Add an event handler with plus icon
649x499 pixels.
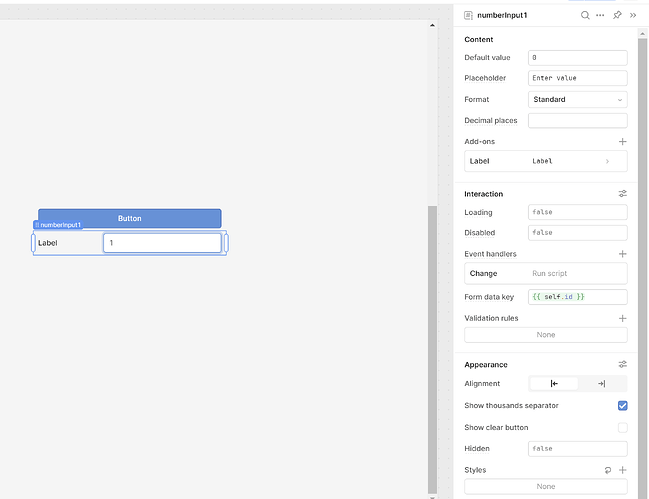pyautogui.click(x=623, y=254)
